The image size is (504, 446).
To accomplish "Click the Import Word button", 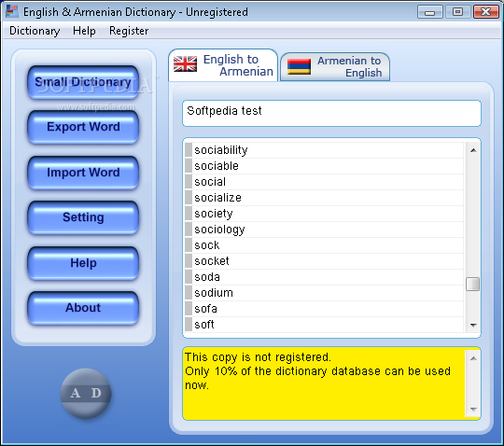I will [x=83, y=173].
